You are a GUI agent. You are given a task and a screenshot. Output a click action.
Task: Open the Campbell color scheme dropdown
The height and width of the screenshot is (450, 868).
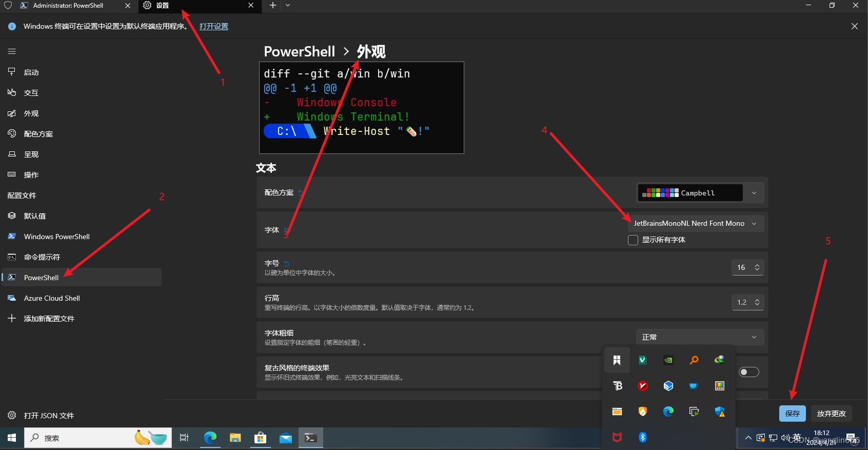pyautogui.click(x=700, y=193)
